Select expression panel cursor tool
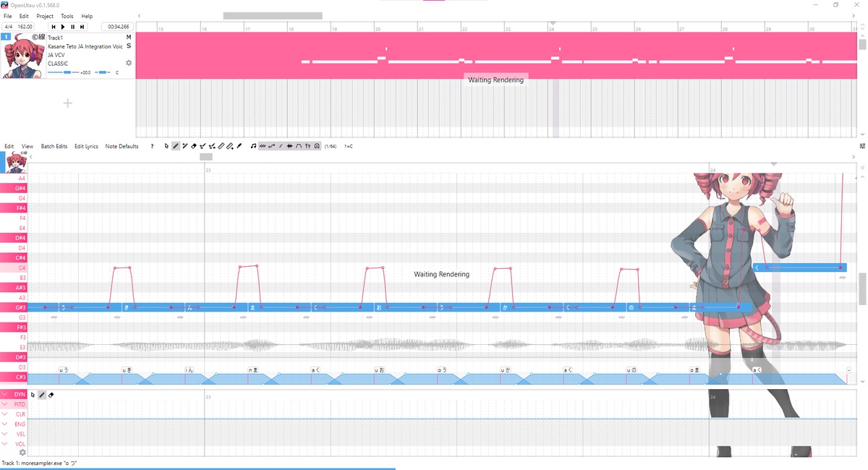The height and width of the screenshot is (470, 868). 33,395
